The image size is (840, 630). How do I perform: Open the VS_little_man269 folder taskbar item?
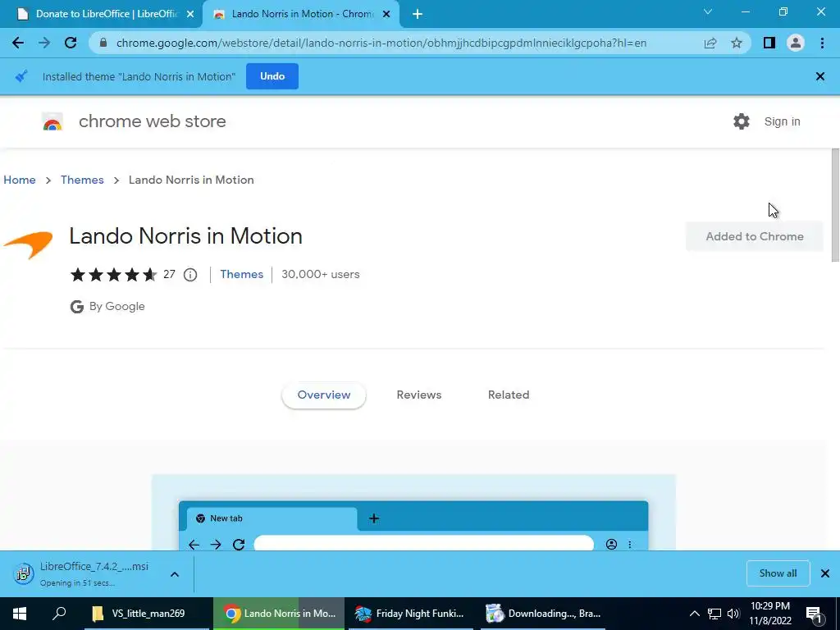pyautogui.click(x=147, y=614)
